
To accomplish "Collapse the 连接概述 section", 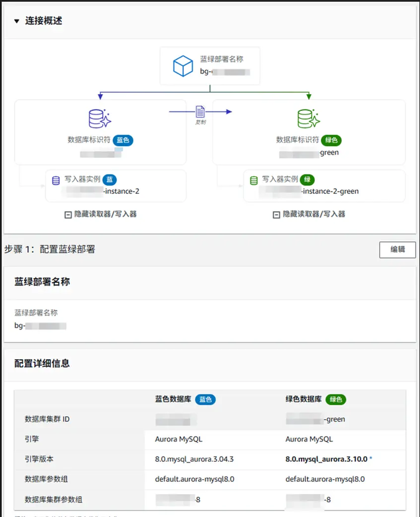I will [17, 21].
